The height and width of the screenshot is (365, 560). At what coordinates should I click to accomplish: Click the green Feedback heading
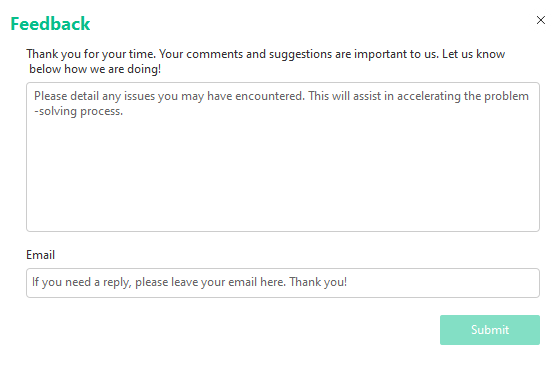[50, 24]
